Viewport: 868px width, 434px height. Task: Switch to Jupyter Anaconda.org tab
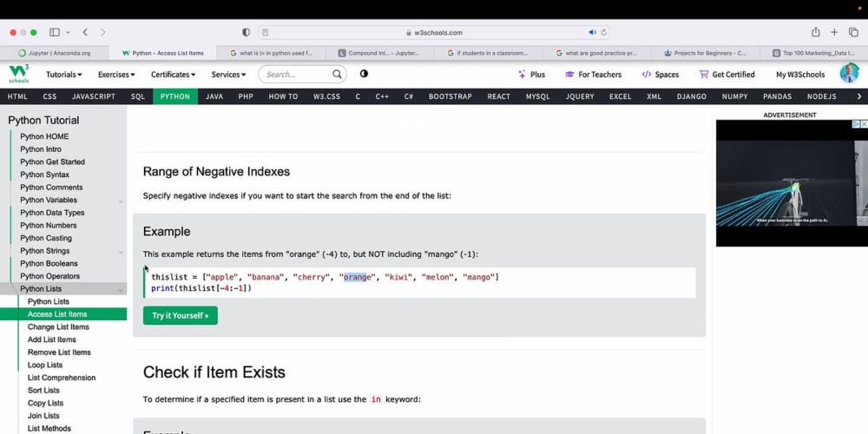54,53
